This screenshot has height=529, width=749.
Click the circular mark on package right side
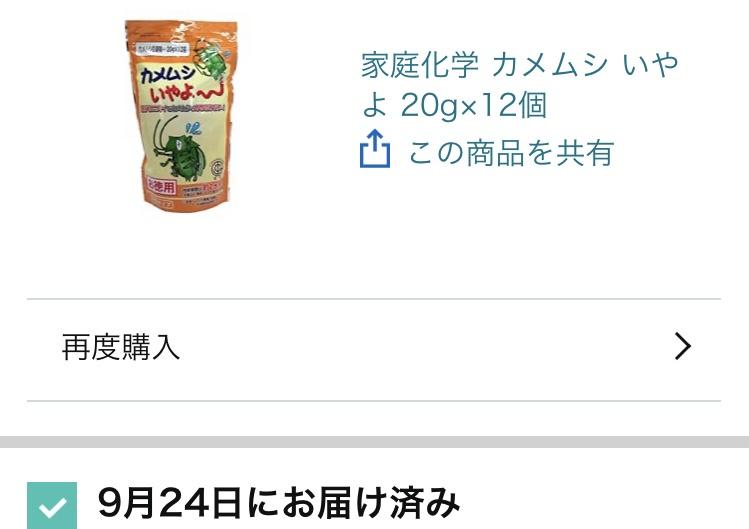218,166
